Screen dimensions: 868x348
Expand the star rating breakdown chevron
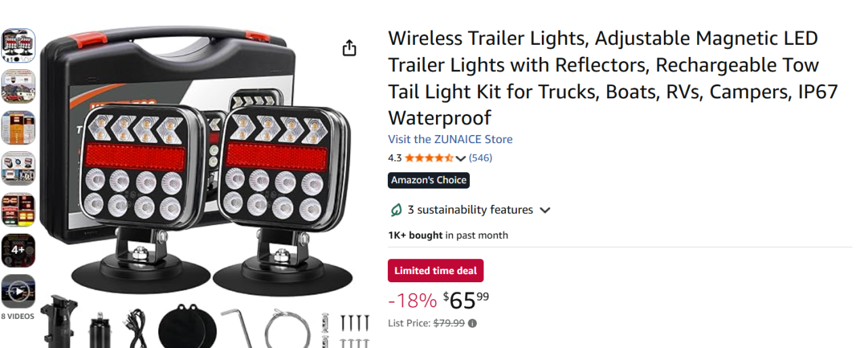[461, 159]
